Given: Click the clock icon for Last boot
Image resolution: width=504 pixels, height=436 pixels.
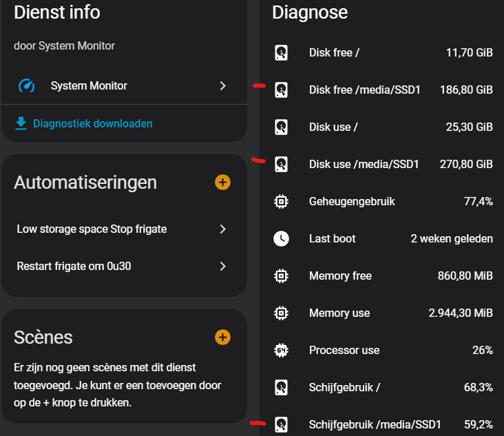Looking at the screenshot, I should [281, 239].
